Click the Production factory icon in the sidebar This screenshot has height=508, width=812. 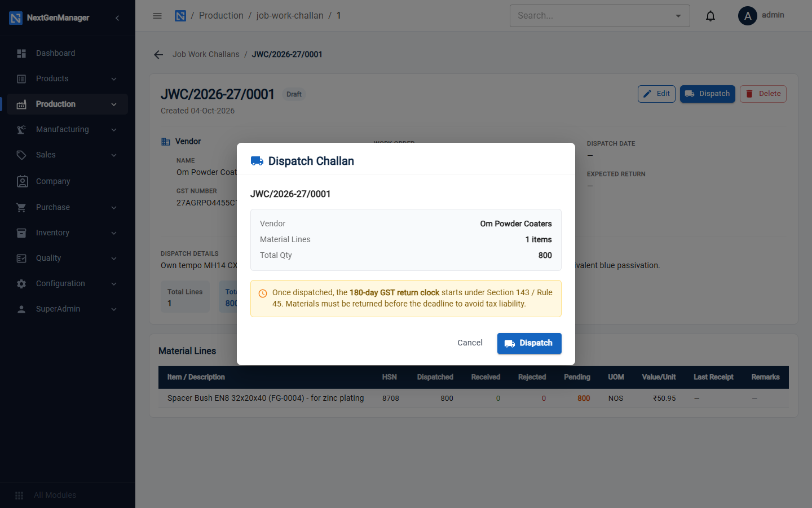(21, 104)
